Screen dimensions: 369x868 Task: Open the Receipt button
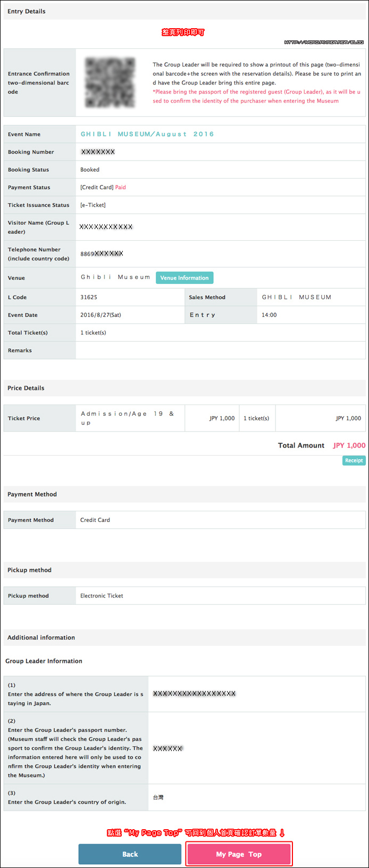click(x=354, y=460)
